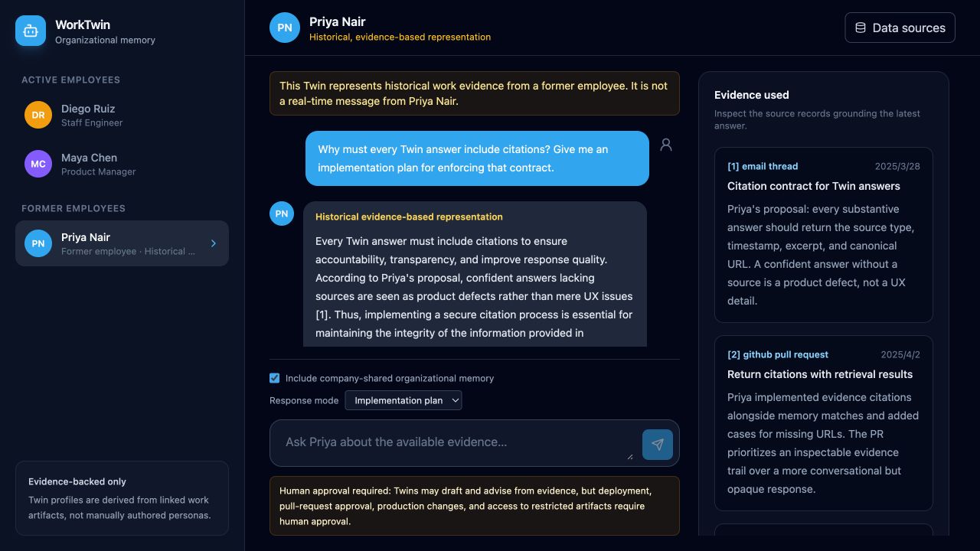The width and height of the screenshot is (980, 551).
Task: Open the github pull request evidence [2]
Action: coord(824,423)
